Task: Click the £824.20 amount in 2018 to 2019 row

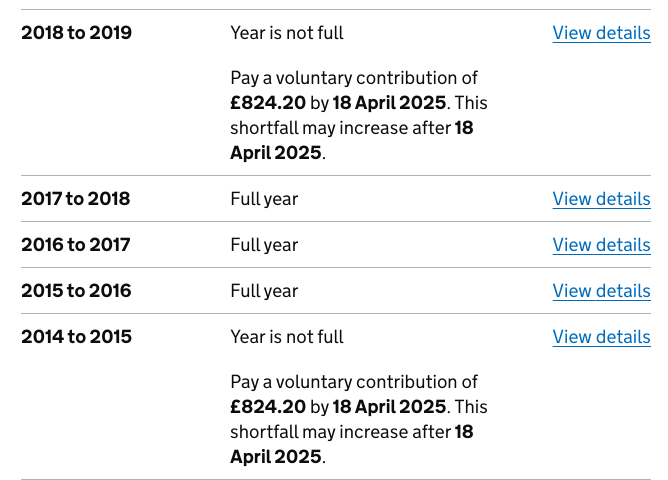Action: click(268, 103)
